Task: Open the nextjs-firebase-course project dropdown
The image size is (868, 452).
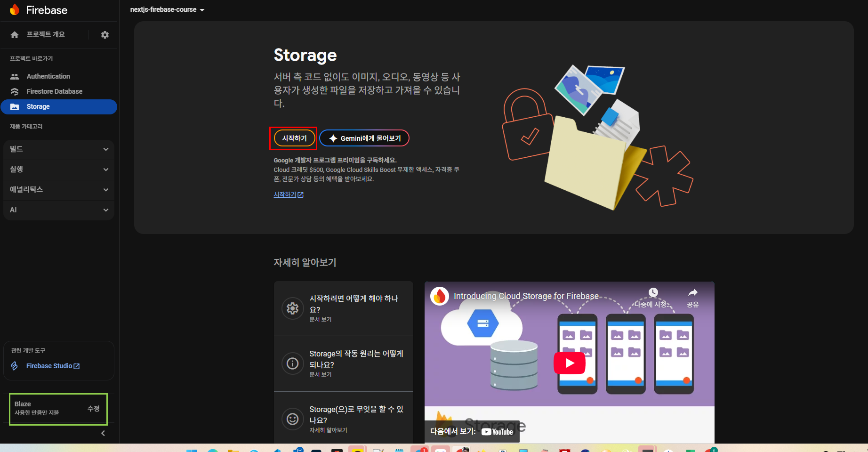Action: click(x=167, y=10)
